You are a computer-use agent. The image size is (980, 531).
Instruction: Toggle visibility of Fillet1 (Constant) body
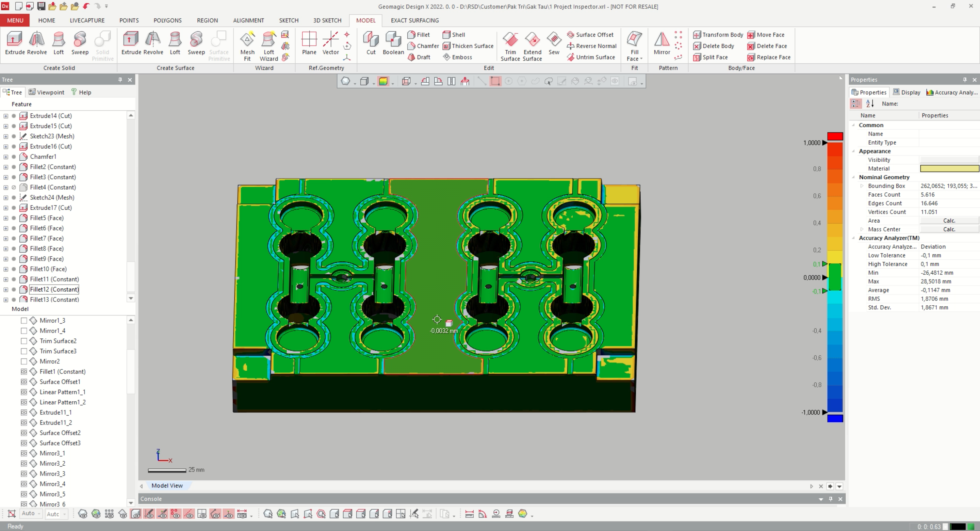pyautogui.click(x=24, y=371)
